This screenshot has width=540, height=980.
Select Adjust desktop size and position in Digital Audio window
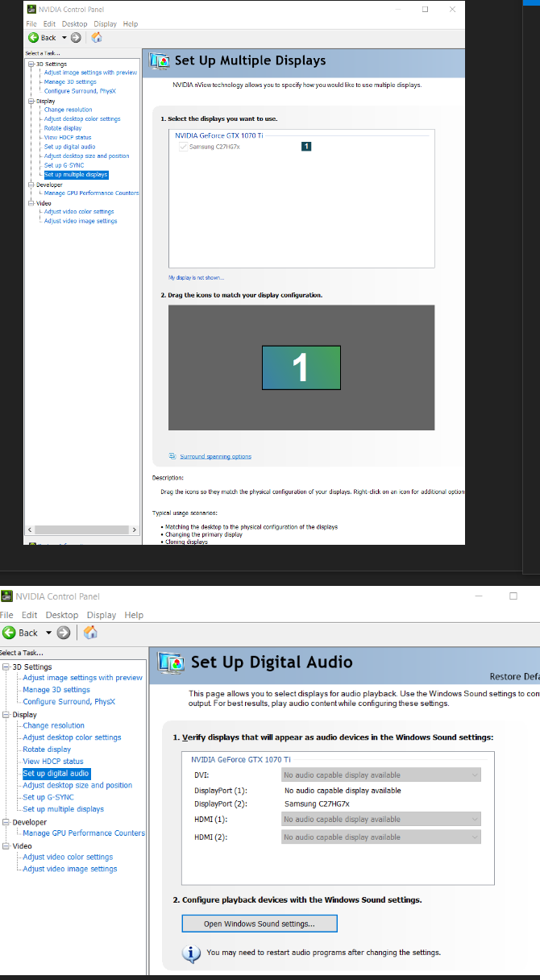pos(77,785)
